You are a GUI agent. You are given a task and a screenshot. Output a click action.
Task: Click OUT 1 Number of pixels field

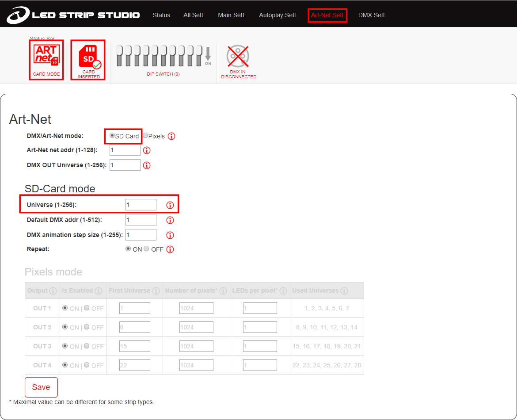coord(196,308)
